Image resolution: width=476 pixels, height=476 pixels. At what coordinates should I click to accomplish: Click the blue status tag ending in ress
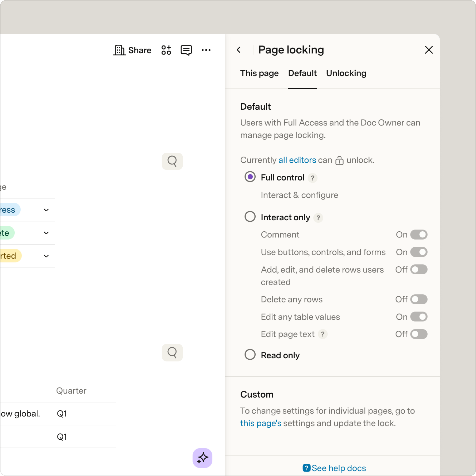coord(10,210)
